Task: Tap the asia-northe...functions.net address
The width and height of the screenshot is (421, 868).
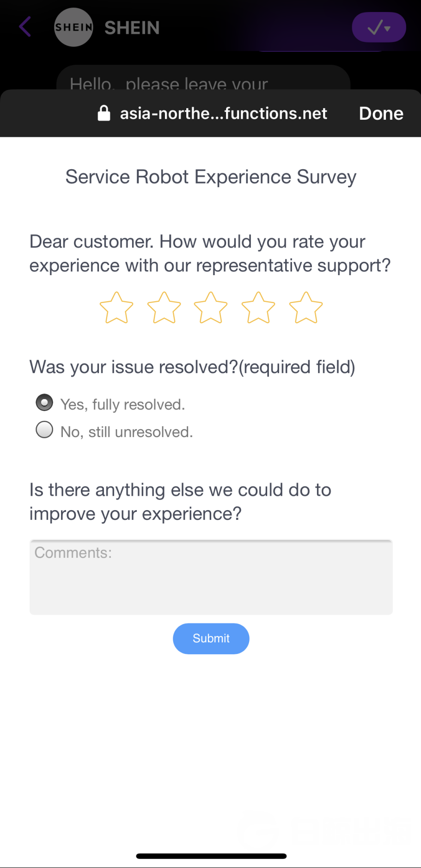Action: [224, 113]
